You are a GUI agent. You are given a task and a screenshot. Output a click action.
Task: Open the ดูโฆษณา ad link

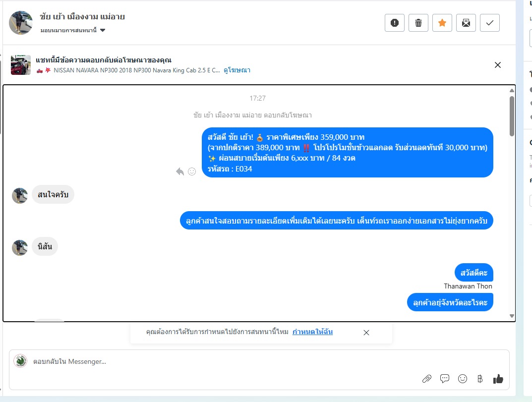point(237,70)
